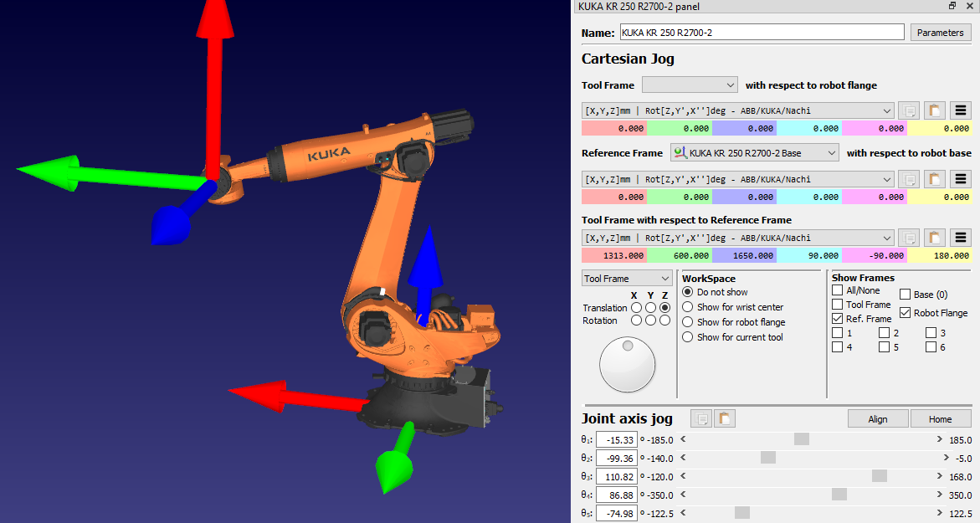Image resolution: width=980 pixels, height=523 pixels.
Task: Copy the joint values in Joint axis jog
Action: [x=701, y=418]
